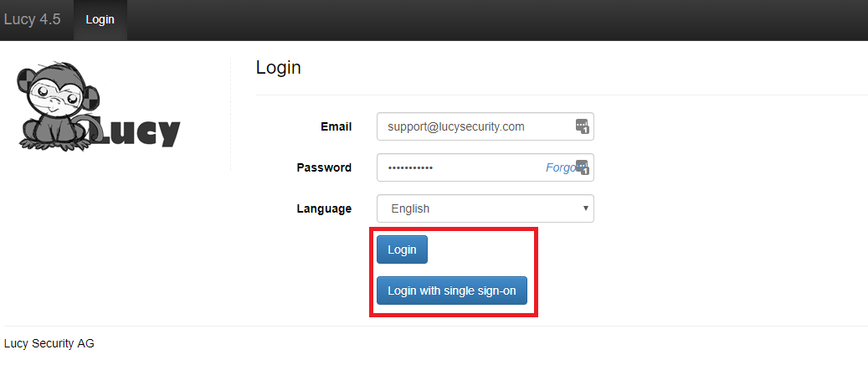Open the Language dropdown arrow
This screenshot has width=868, height=365.
click(x=586, y=208)
